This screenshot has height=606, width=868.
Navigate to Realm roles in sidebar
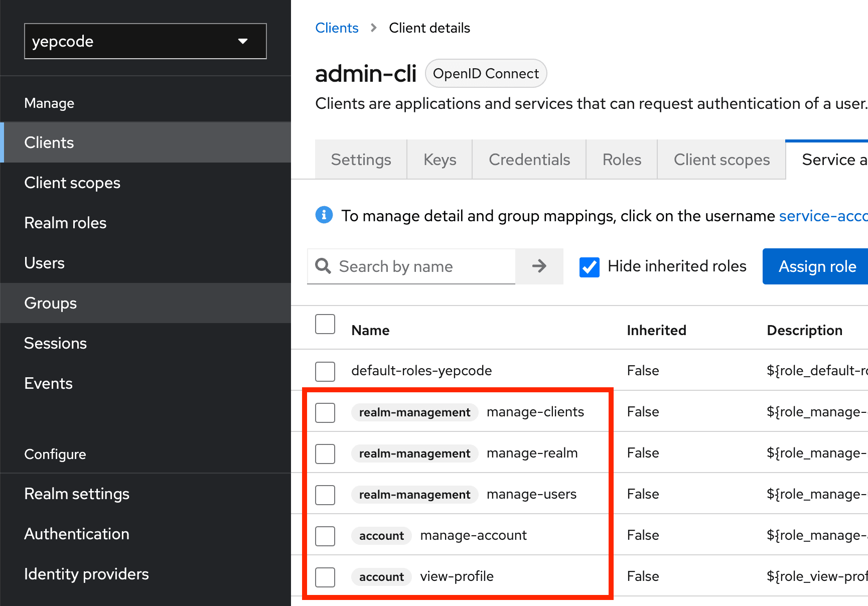pyautogui.click(x=65, y=223)
